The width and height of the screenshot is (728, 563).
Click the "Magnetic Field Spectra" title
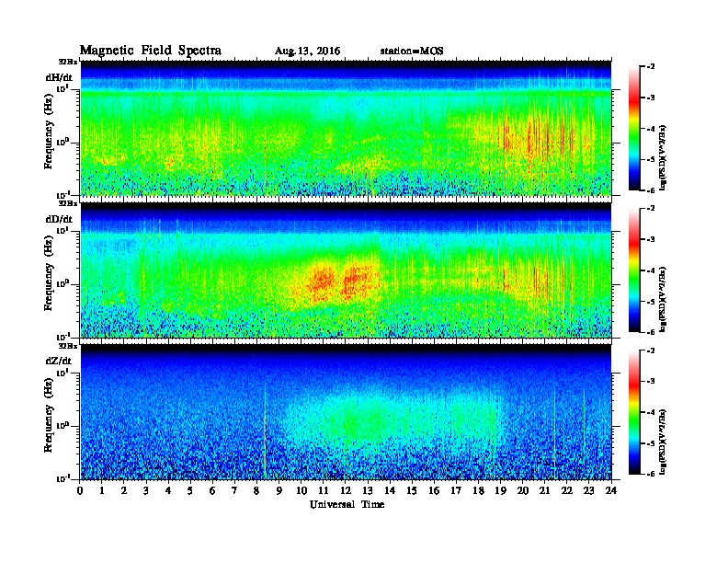151,51
